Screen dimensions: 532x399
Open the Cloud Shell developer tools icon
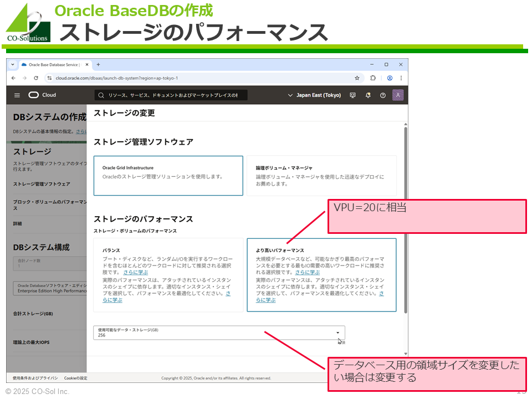(x=352, y=95)
